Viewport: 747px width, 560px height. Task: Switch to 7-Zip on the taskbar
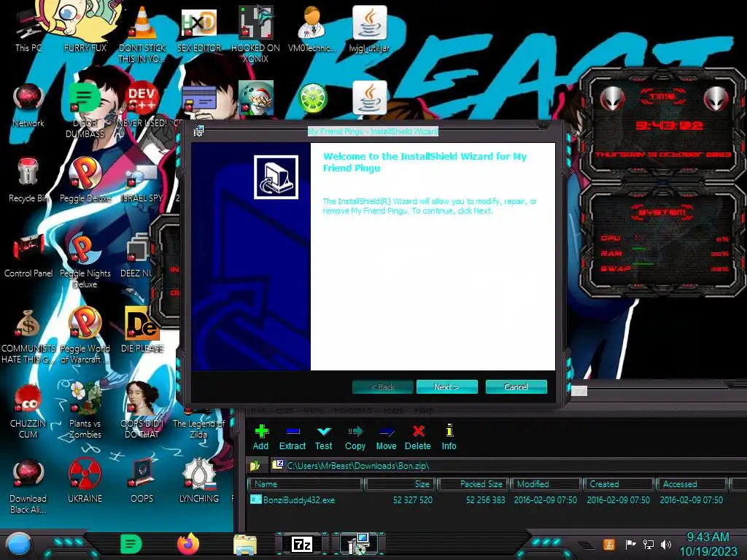[301, 544]
